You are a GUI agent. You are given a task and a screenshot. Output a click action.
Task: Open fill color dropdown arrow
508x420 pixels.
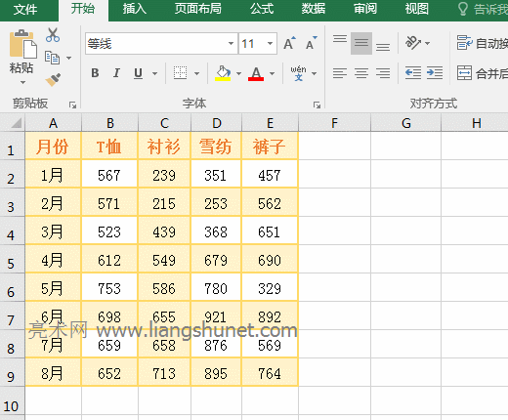[x=238, y=73]
